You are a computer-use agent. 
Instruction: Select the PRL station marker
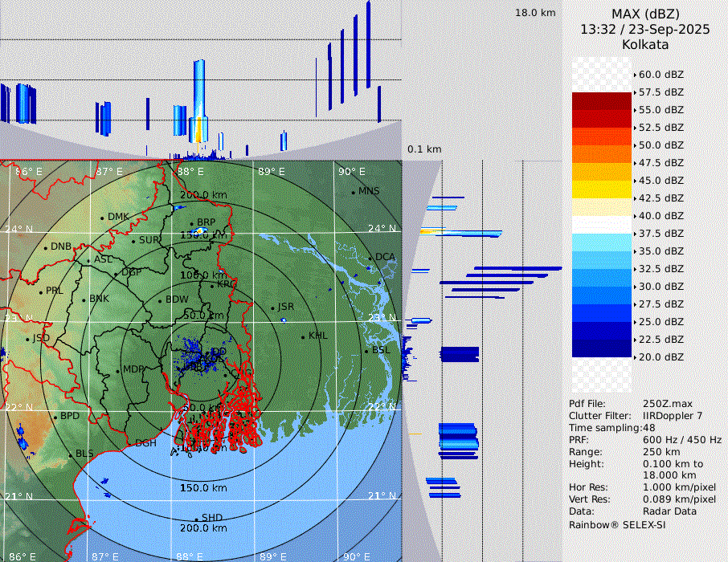coord(41,291)
